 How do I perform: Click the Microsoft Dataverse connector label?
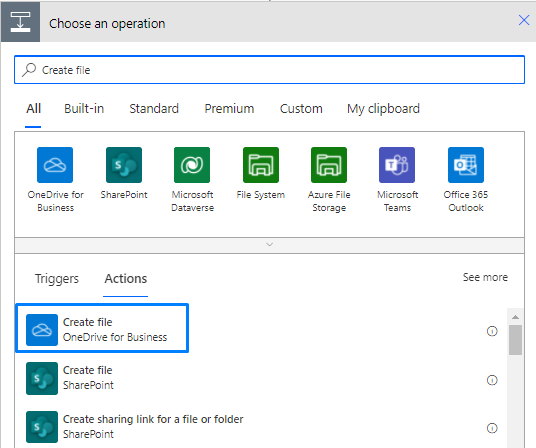click(192, 201)
